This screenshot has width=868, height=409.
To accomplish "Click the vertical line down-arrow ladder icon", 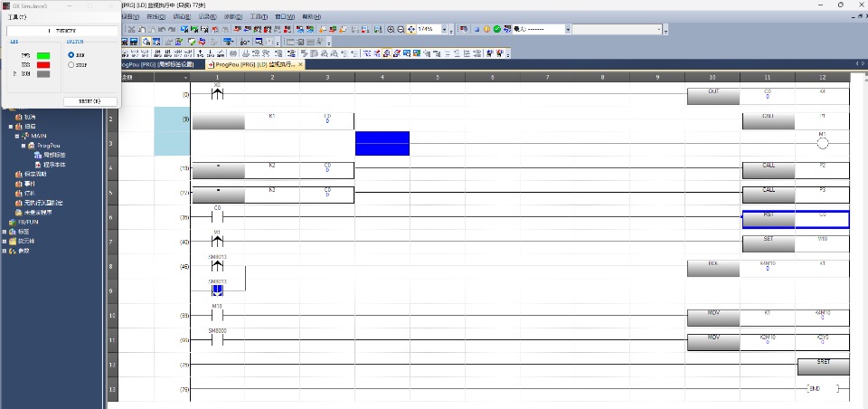I will coord(211,53).
